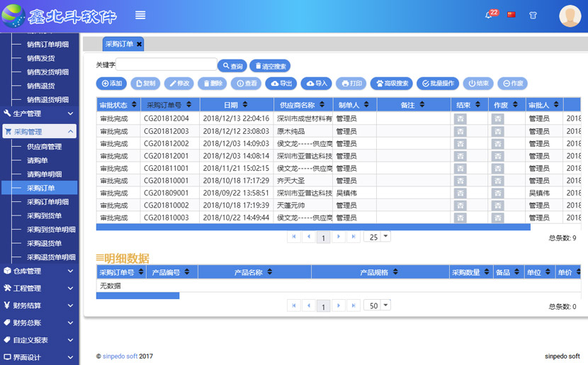
Task: Toggle the hamburger sidebar menu icon
Action: click(x=140, y=15)
